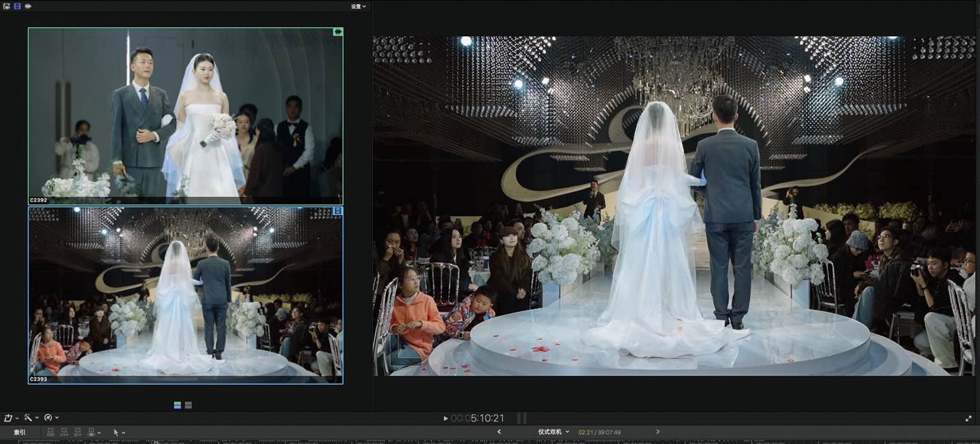
Task: Open the 设置 settings dropdown
Action: [x=358, y=6]
